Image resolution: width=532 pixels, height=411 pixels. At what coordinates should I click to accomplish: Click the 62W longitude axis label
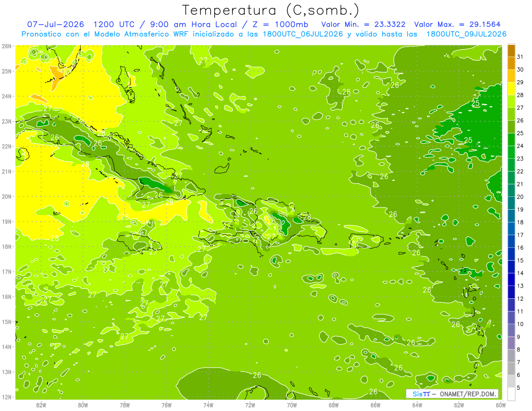(459, 405)
